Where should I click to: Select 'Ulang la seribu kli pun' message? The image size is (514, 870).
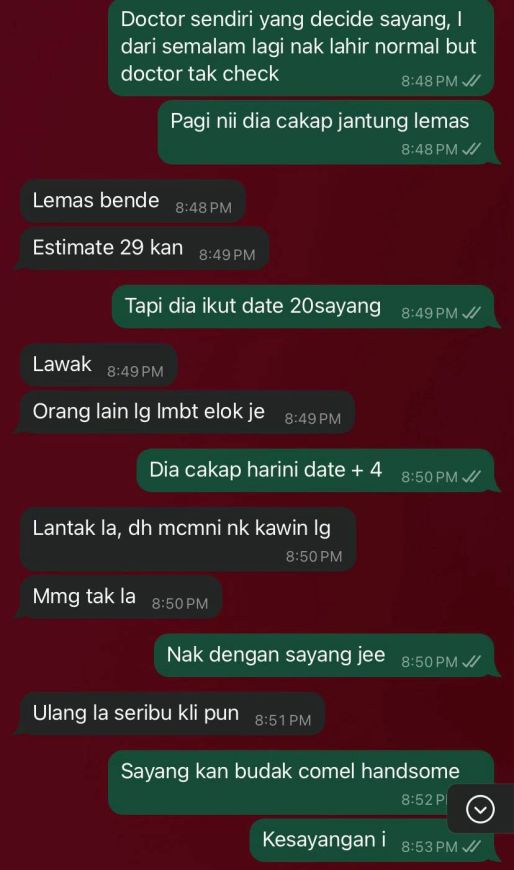pyautogui.click(x=172, y=714)
